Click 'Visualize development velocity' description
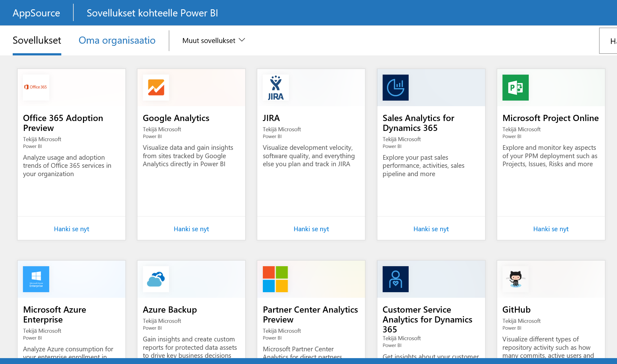This screenshot has width=617, height=364. pyautogui.click(x=309, y=156)
